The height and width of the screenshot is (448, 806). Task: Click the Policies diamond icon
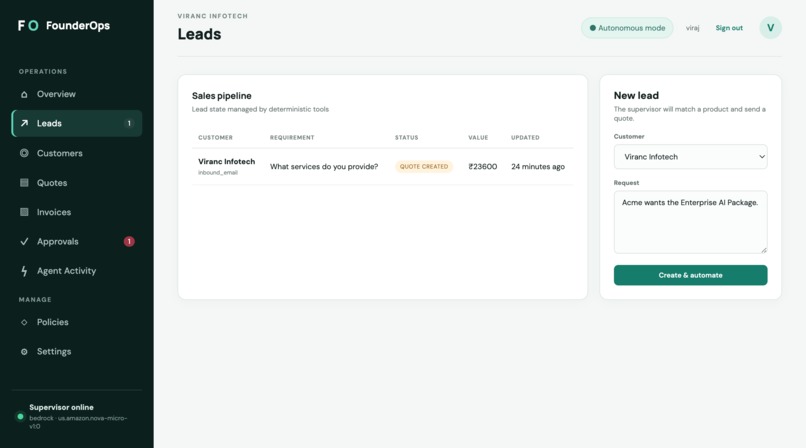pyautogui.click(x=24, y=322)
